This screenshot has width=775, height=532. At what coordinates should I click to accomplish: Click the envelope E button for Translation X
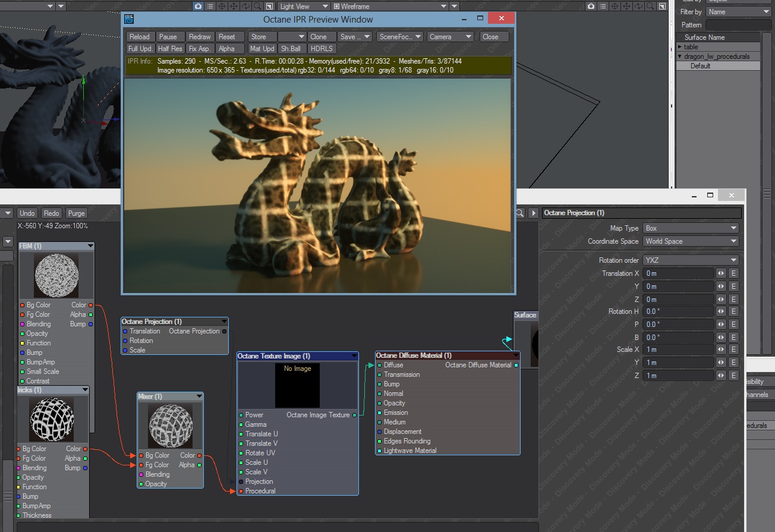[x=733, y=273]
